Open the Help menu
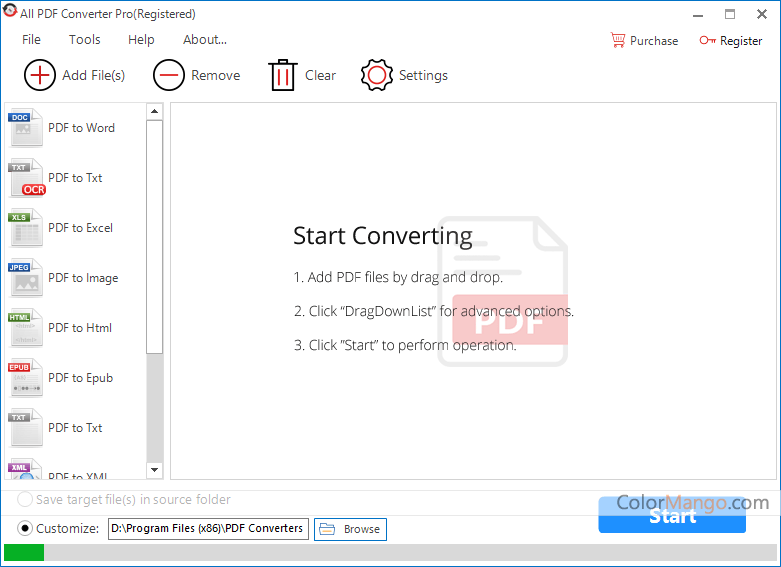Screen dimensions: 781x567 tap(141, 39)
